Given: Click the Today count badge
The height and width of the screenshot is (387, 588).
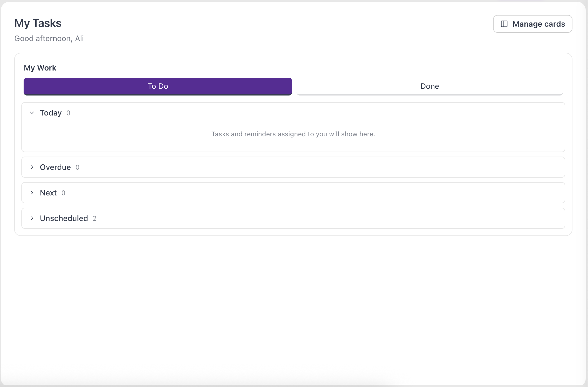Looking at the screenshot, I should click(x=68, y=113).
